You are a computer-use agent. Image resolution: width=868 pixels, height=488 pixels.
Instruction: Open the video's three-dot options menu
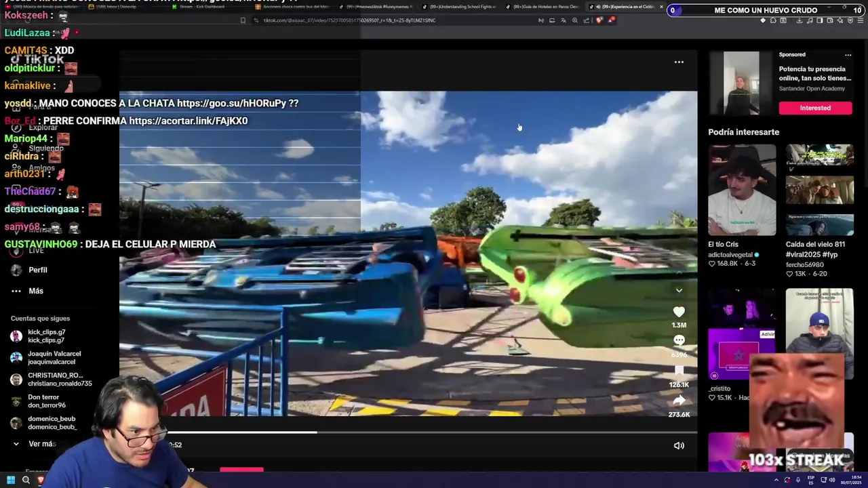click(679, 62)
